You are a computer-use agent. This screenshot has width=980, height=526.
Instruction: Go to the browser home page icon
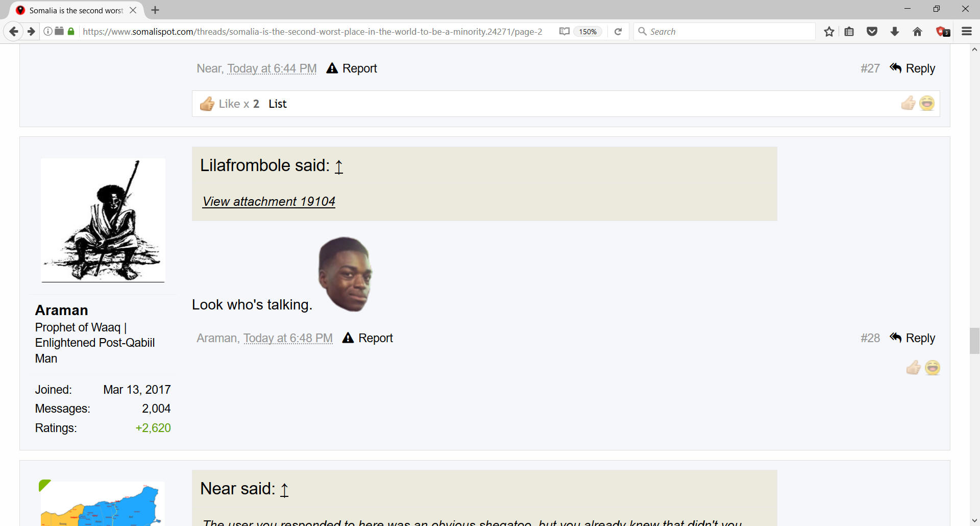(917, 32)
